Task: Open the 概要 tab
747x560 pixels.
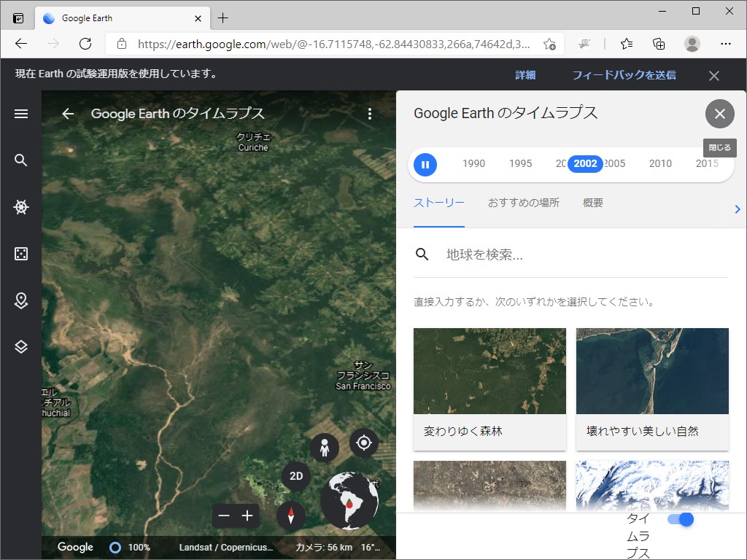Action: click(592, 203)
